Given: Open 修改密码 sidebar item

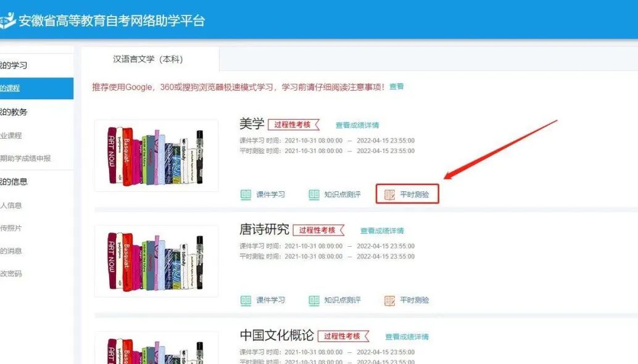Looking at the screenshot, I should coord(11,274).
